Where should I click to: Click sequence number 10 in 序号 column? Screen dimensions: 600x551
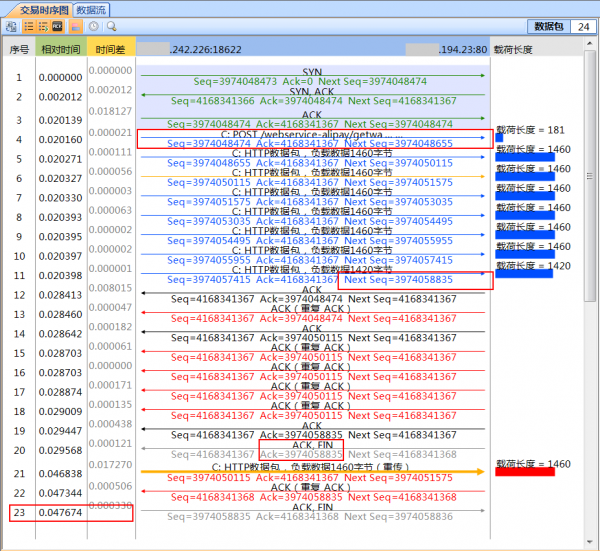coord(19,256)
